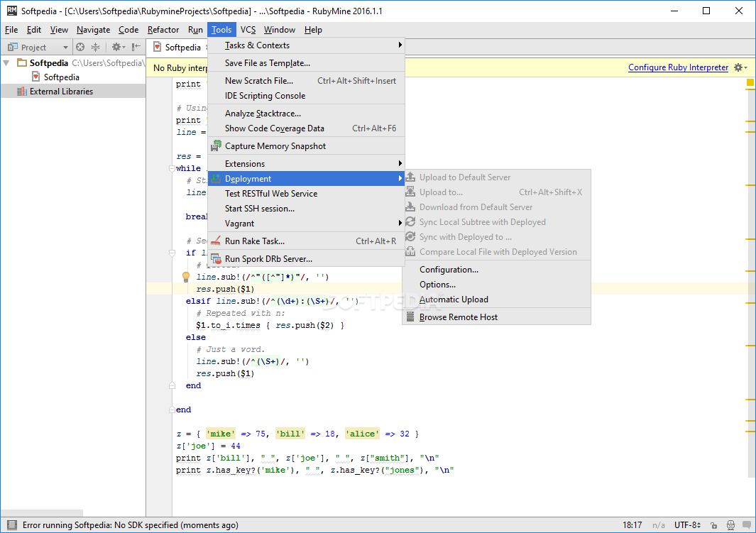Screen dimensions: 756x533
Task: Click the Deployment menu item icon
Action: [216, 179]
